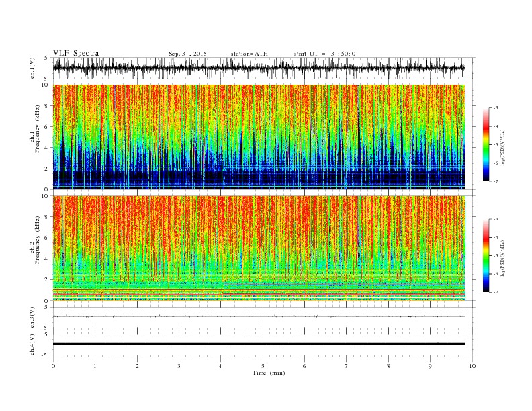Click the ch.2 colorbar 'log(PSD)(V²/Hz)' label

tap(502, 258)
